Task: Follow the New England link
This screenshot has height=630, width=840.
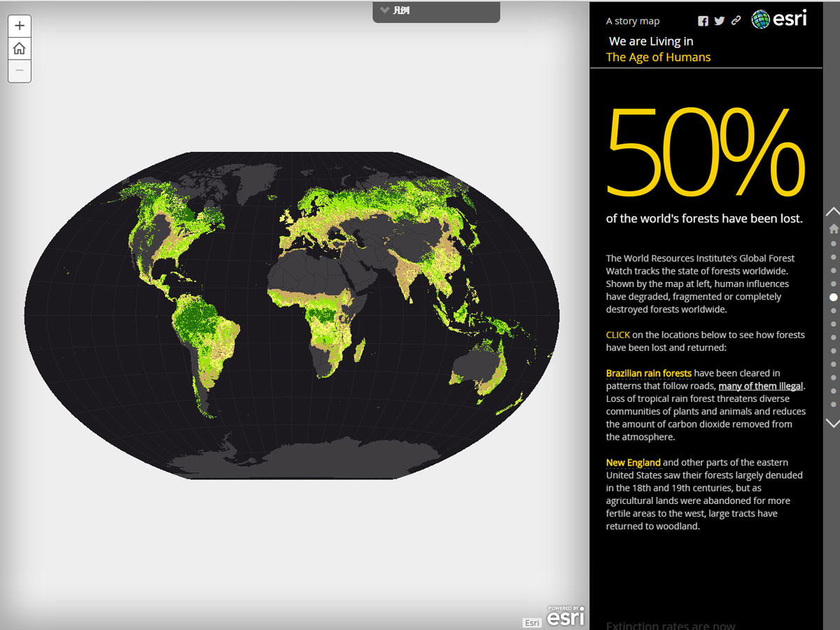Action: coord(633,463)
